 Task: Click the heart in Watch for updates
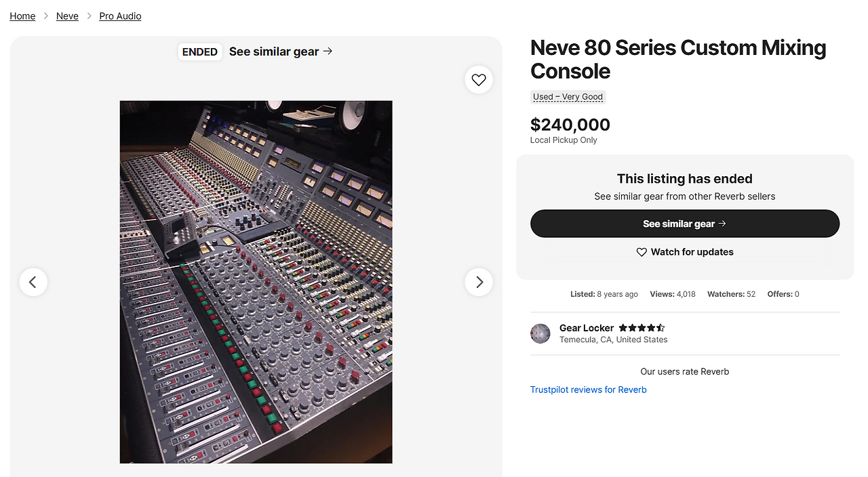click(x=642, y=252)
